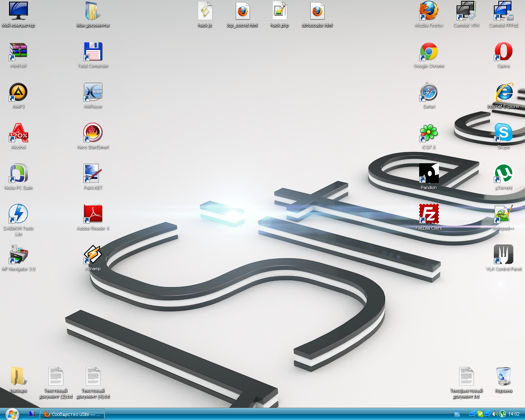This screenshot has width=525, height=420.
Task: Click the µTorrent tray icon
Action: pyautogui.click(x=502, y=414)
